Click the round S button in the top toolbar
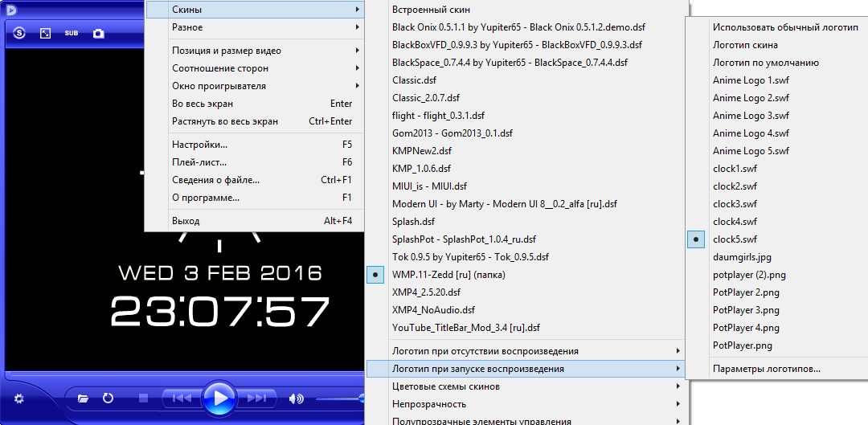868x425 pixels. pos(18,34)
